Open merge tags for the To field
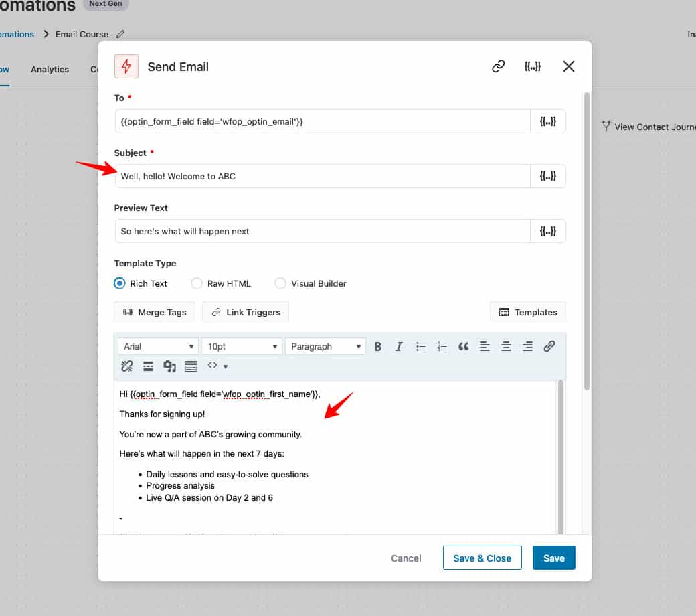696x616 pixels. [x=548, y=121]
